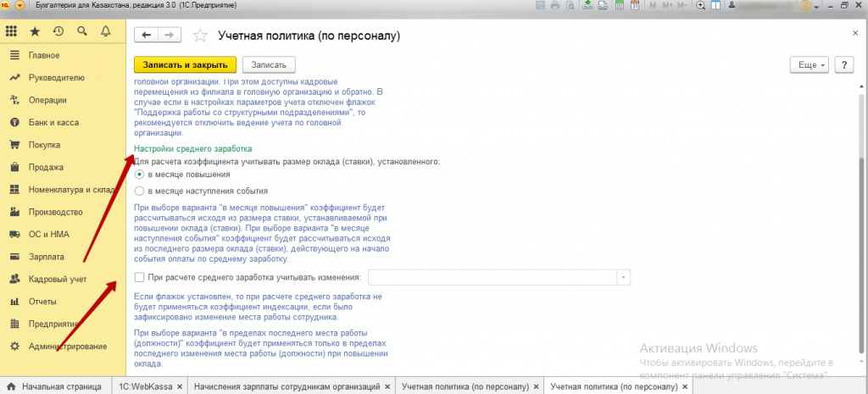Image resolution: width=868 pixels, height=394 pixels.
Task: Click Настройки среднего заработка heading
Action: pyautogui.click(x=193, y=149)
